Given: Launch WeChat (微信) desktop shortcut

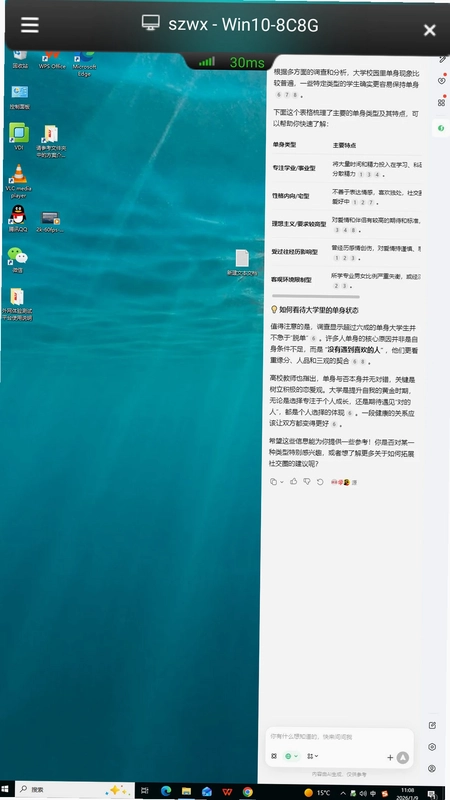Looking at the screenshot, I should pyautogui.click(x=17, y=260).
